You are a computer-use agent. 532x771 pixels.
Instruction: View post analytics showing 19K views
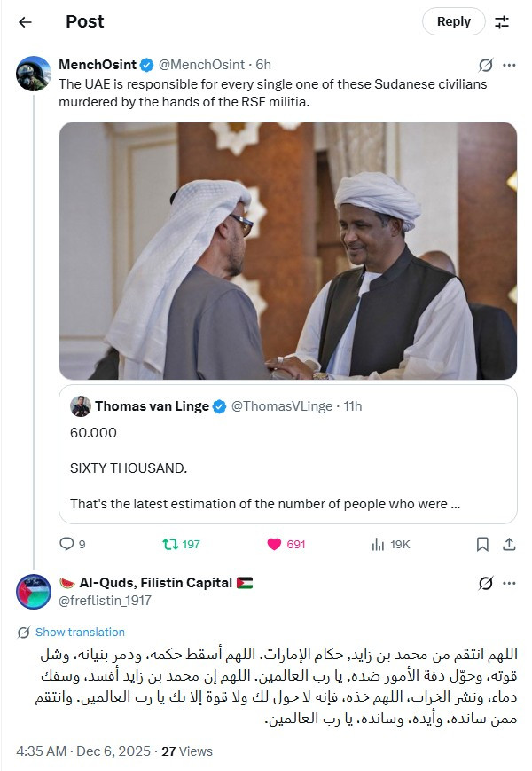click(378, 544)
